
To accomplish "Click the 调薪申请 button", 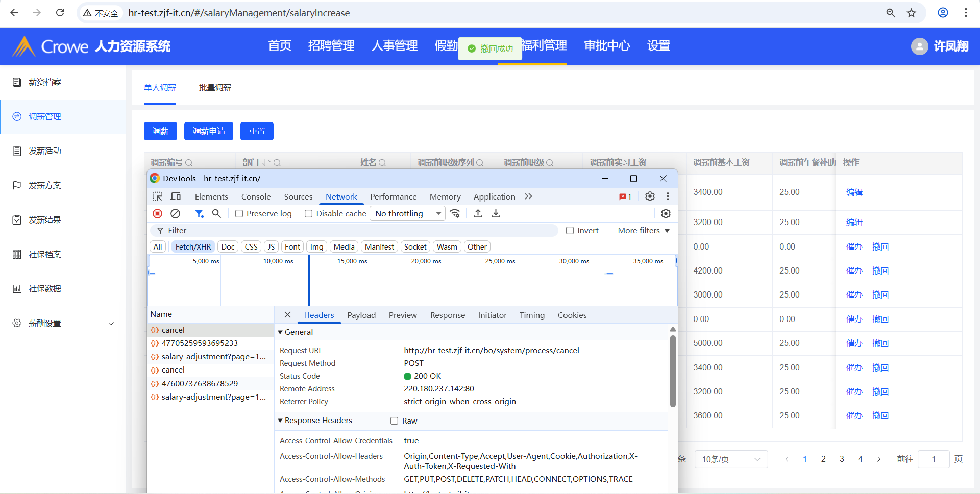I will coord(209,131).
